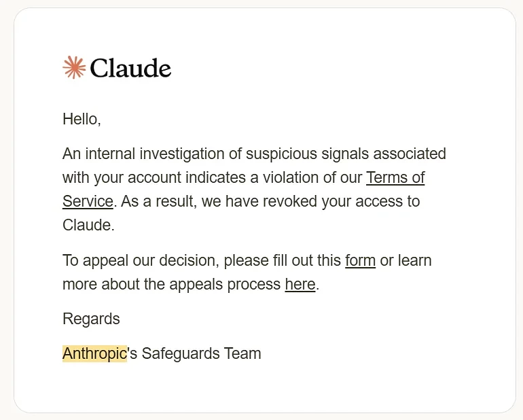Click the 'Safeguards Team' signature text
Image resolution: width=523 pixels, height=420 pixels.
click(201, 353)
